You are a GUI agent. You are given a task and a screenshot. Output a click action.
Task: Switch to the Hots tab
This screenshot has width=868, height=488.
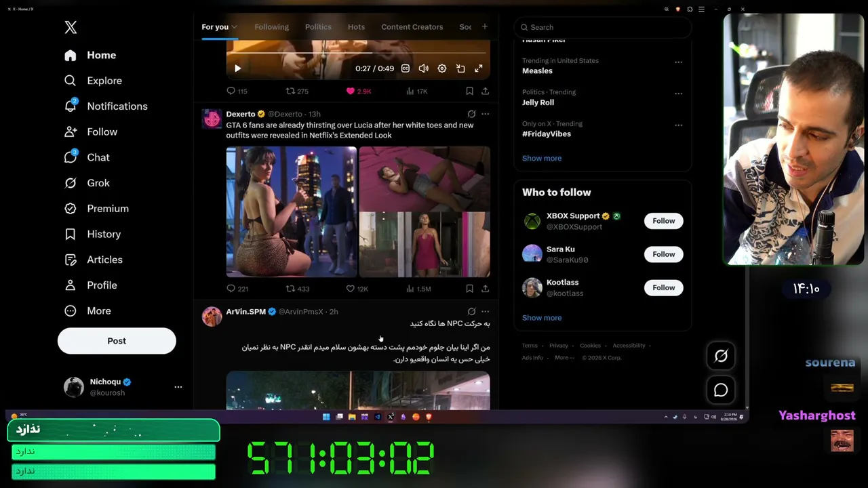[356, 27]
